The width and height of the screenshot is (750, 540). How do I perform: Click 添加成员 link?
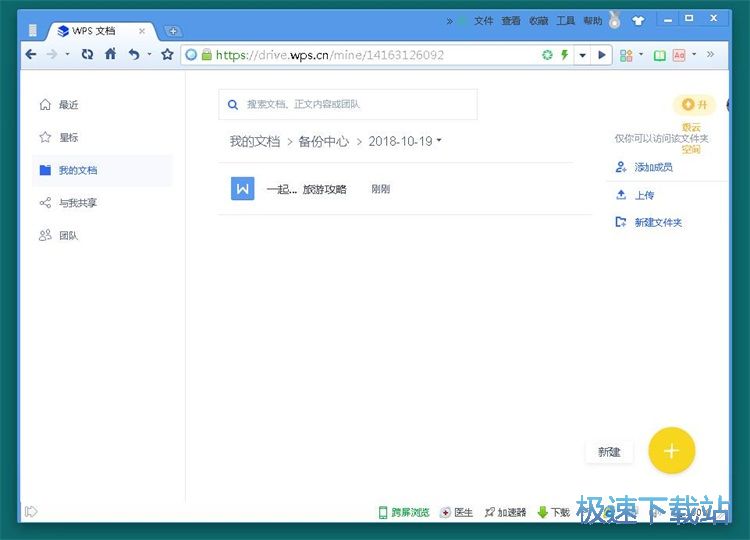tap(644, 167)
